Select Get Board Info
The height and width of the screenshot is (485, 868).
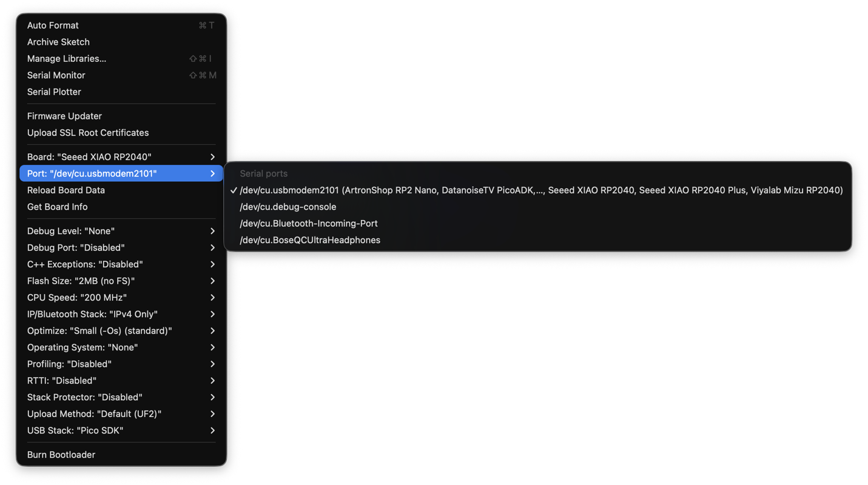tap(121, 207)
